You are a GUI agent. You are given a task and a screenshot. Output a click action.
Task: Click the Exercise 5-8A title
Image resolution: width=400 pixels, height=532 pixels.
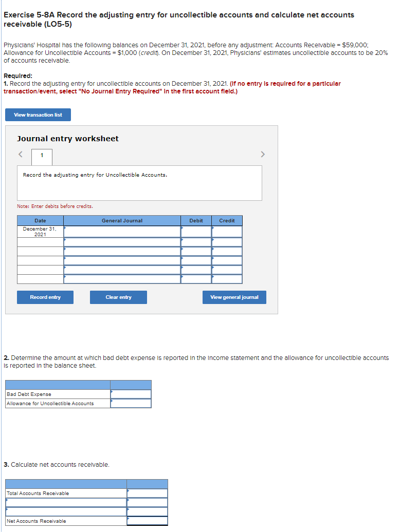click(179, 20)
